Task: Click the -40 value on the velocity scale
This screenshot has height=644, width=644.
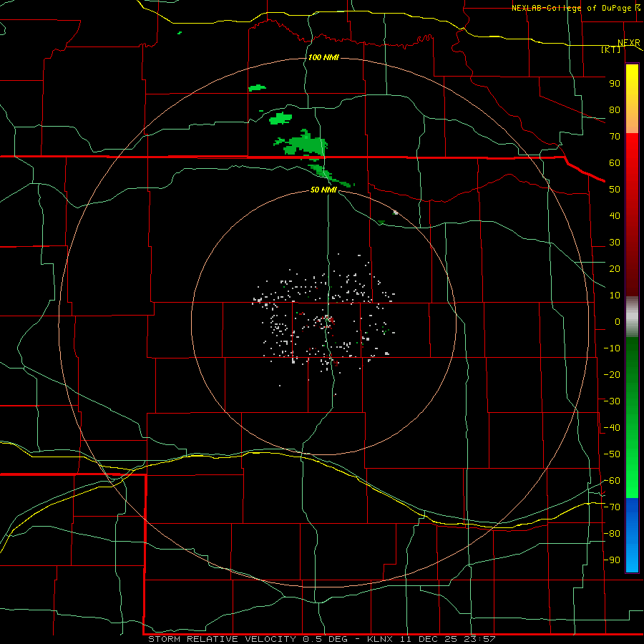Action: pyautogui.click(x=612, y=428)
